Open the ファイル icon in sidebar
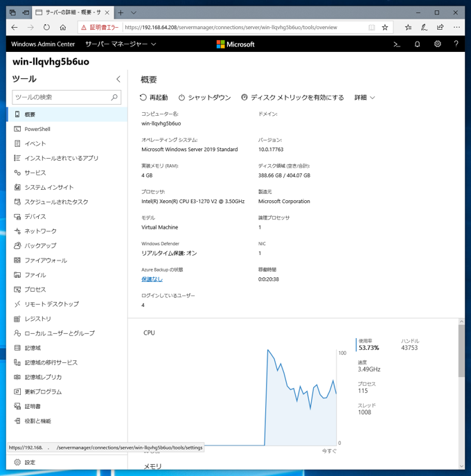The height and width of the screenshot is (476, 471). click(x=17, y=275)
